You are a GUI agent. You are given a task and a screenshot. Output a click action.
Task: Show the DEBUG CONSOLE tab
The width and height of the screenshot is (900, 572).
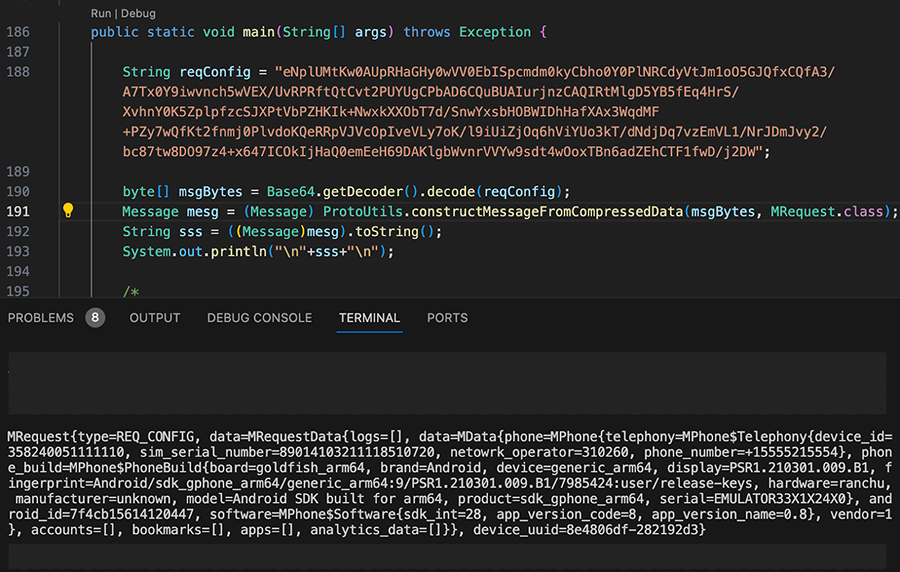259,318
